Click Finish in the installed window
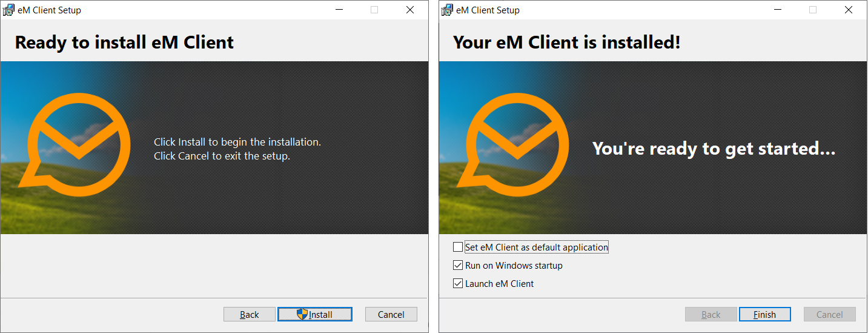868x333 pixels. (x=764, y=314)
